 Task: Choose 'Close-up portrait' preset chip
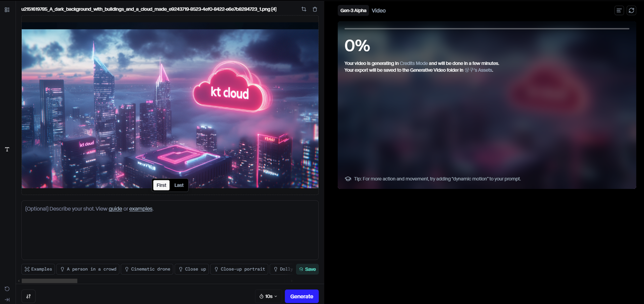click(239, 269)
